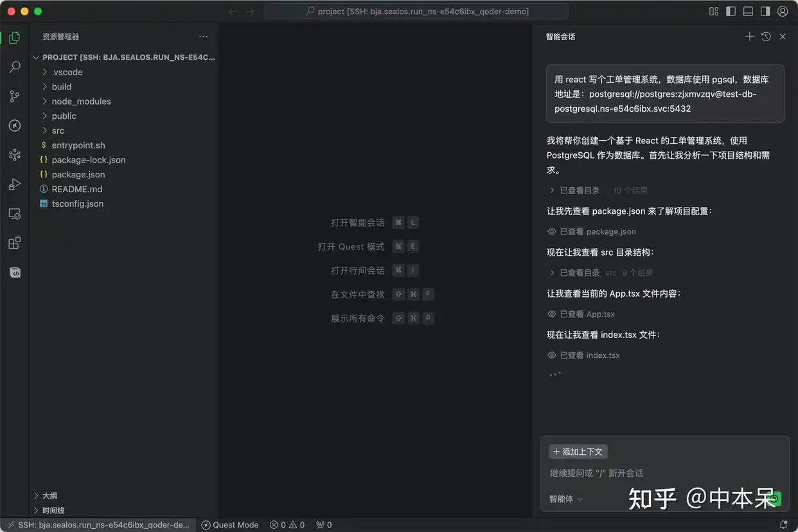
Task: Click the 添加上下文 add-context button
Action: click(x=578, y=451)
